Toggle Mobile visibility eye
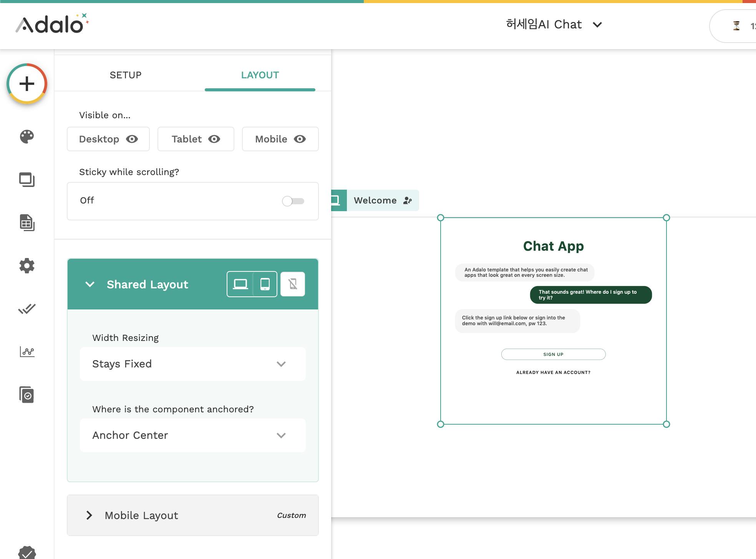Image resolution: width=756 pixels, height=559 pixels. [300, 139]
